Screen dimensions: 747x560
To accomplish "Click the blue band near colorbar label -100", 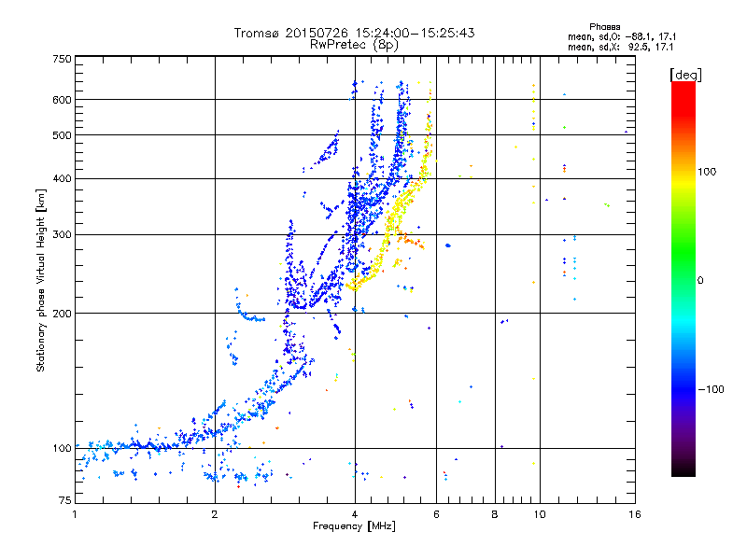I will click(x=684, y=389).
